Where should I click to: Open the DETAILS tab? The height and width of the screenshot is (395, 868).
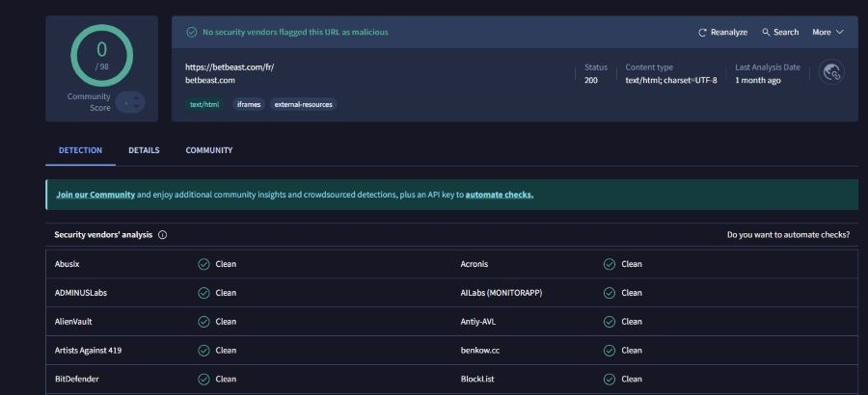144,150
